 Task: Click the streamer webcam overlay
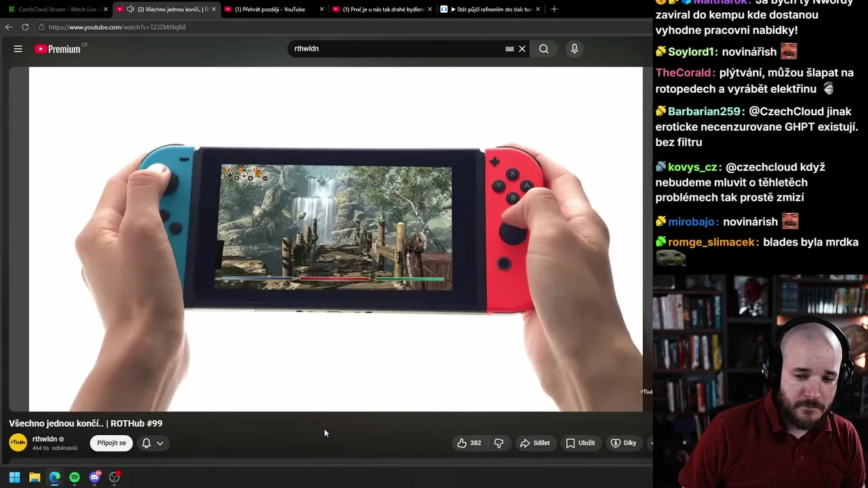pos(760,381)
